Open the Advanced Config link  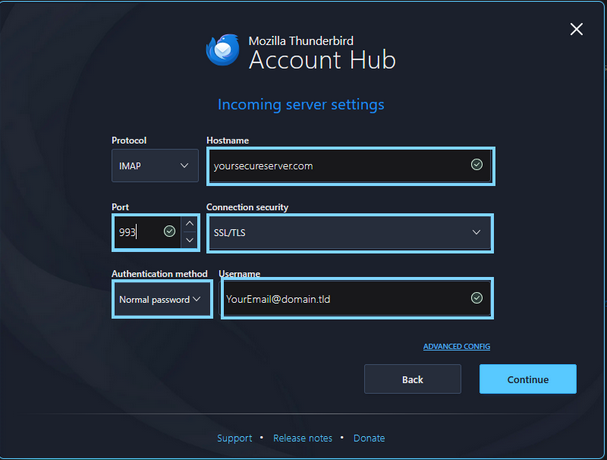456,347
